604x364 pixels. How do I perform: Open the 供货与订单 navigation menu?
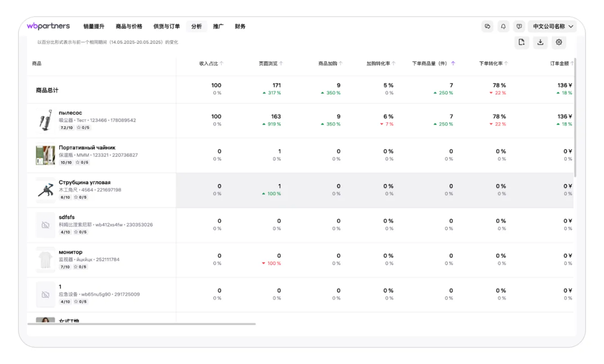pos(167,27)
